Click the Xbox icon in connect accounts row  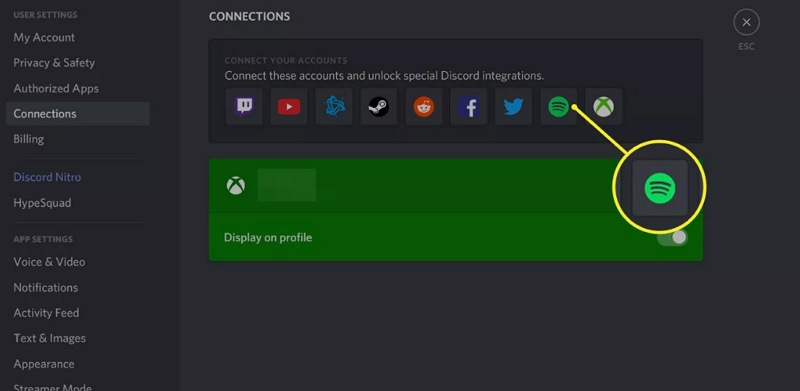pyautogui.click(x=604, y=107)
